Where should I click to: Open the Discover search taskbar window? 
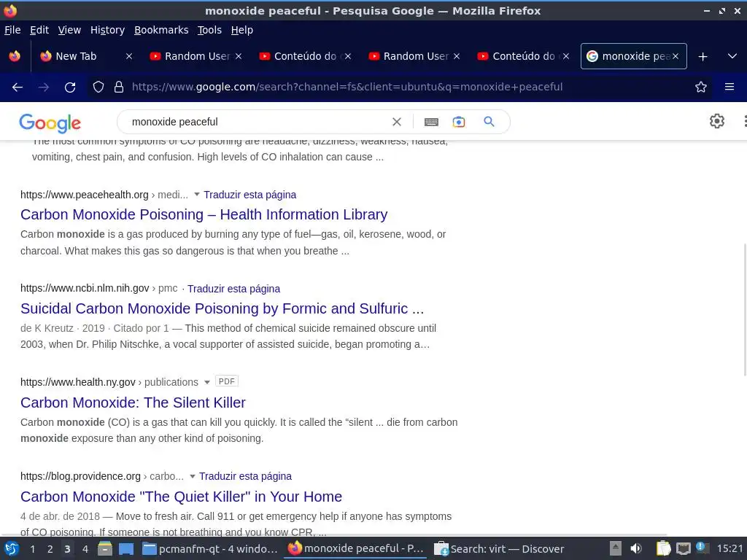[499, 549]
